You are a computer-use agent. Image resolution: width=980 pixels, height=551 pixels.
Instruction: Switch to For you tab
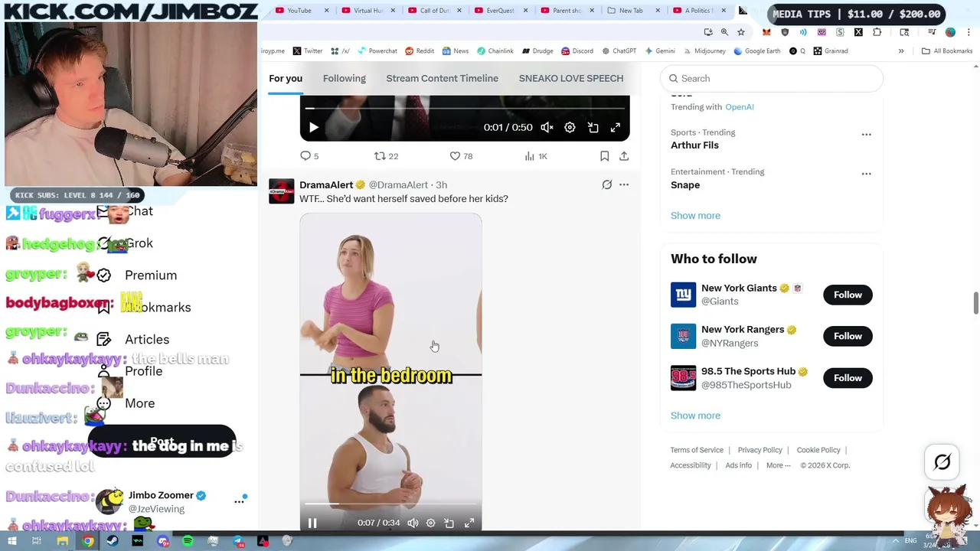286,78
